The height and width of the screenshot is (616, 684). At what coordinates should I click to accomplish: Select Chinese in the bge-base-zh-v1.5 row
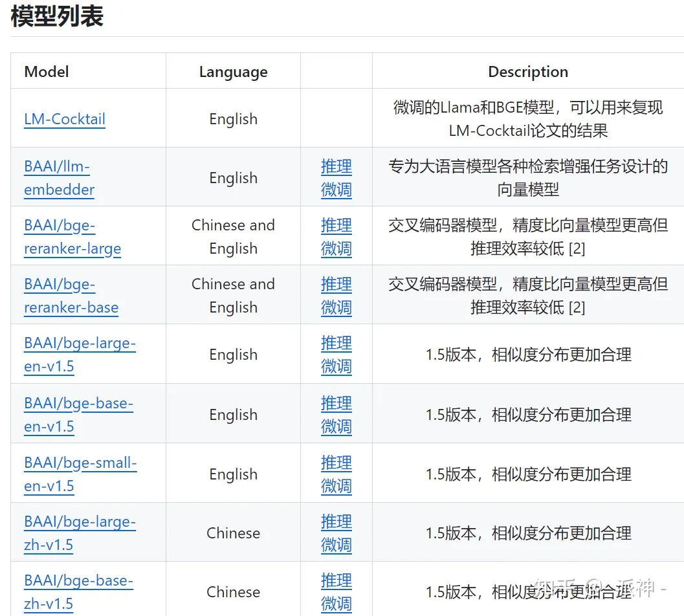coord(234,592)
